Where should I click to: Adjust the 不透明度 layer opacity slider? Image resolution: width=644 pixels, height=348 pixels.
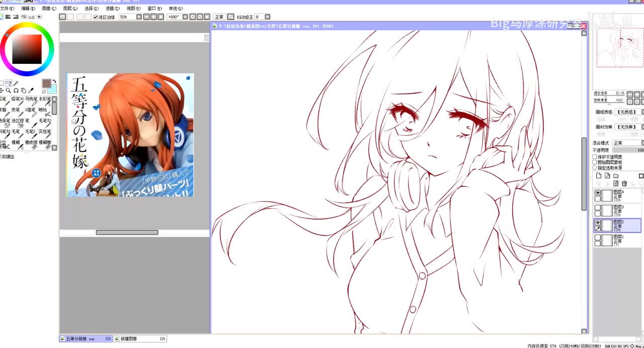point(628,150)
